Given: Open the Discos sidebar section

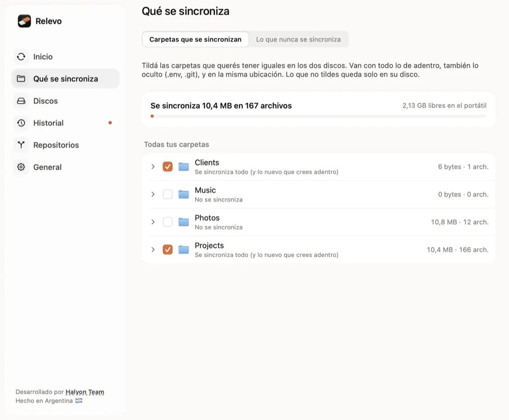Looking at the screenshot, I should [x=65, y=101].
